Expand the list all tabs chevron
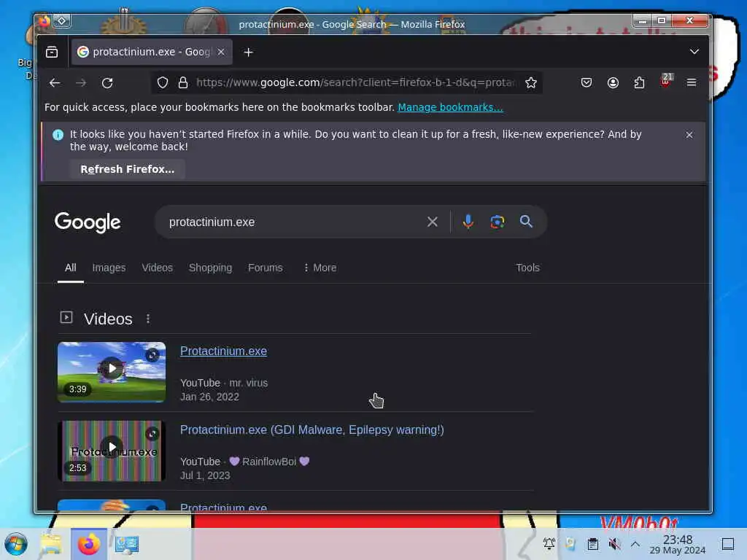This screenshot has height=560, width=747. (694, 52)
